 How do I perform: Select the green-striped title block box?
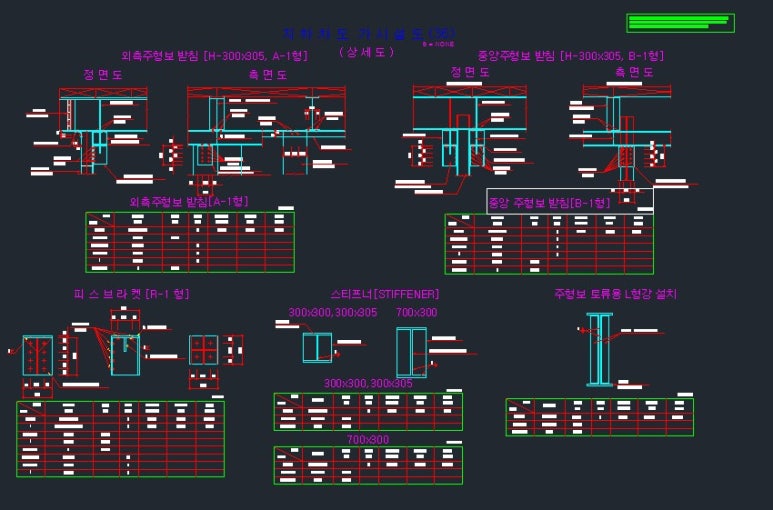point(680,23)
